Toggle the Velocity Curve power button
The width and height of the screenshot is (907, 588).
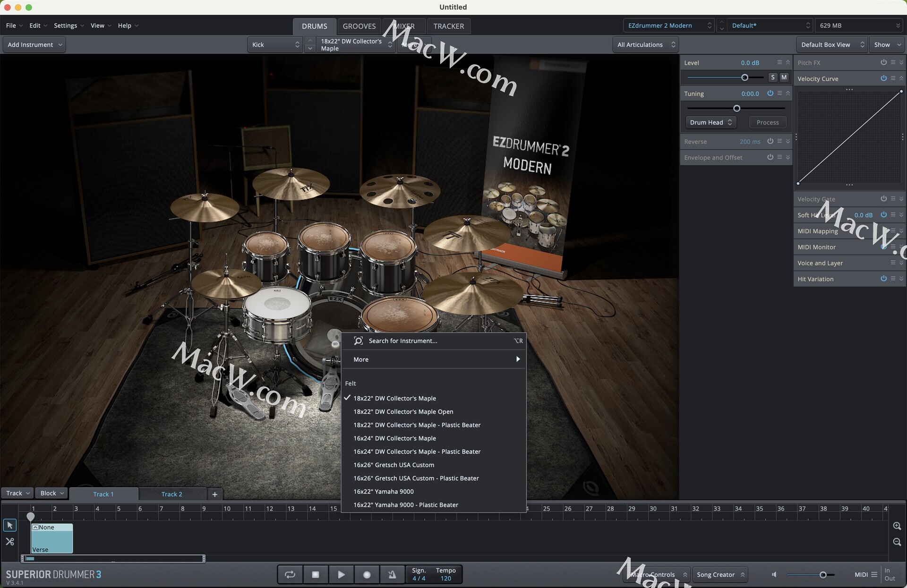[883, 78]
